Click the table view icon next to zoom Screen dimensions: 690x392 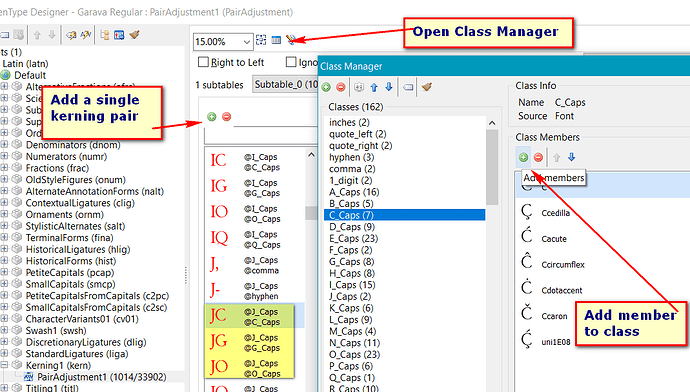point(276,40)
